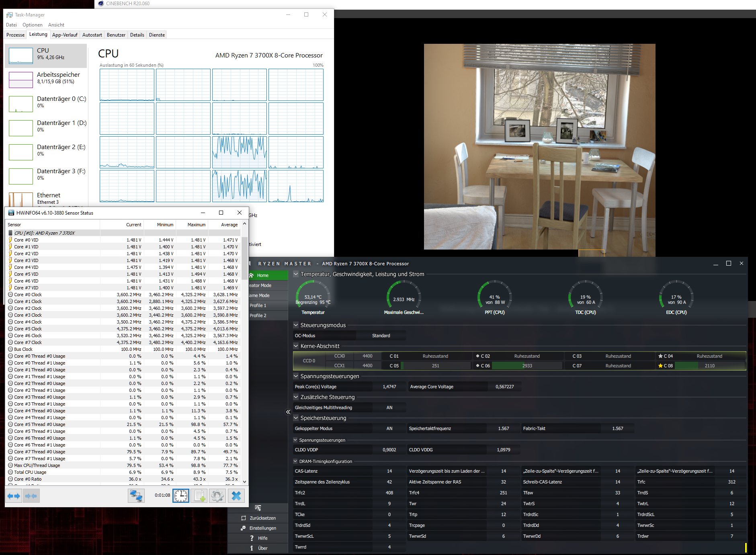This screenshot has width=756, height=555.
Task: Collapse the Speichersteuerung section
Action: tap(296, 418)
